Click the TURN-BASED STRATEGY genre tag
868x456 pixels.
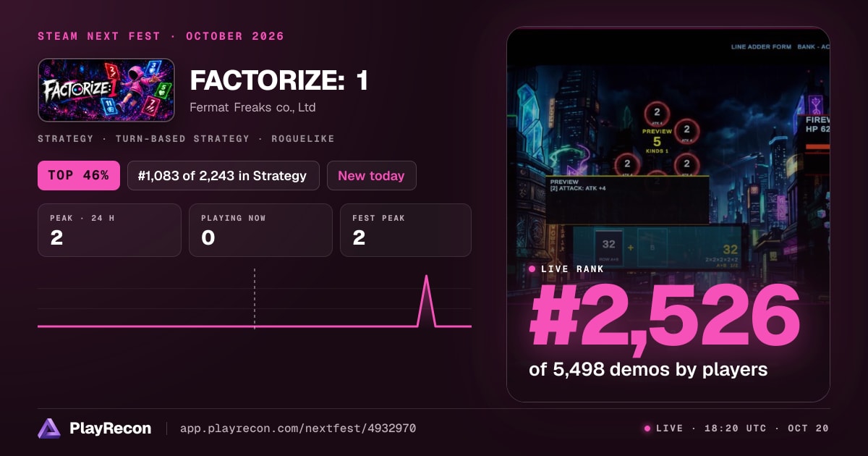coord(182,138)
